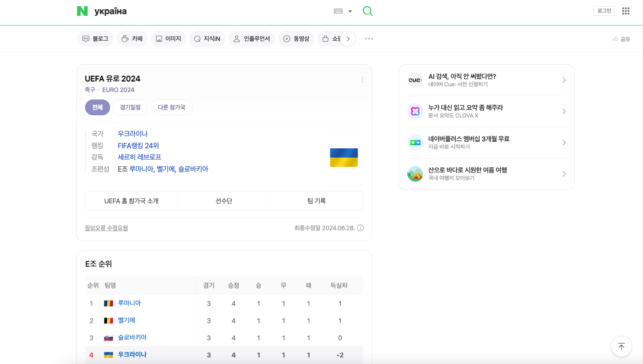Click UEFA 홈 참가국 소개 button
This screenshot has width=643, height=364.
[131, 201]
